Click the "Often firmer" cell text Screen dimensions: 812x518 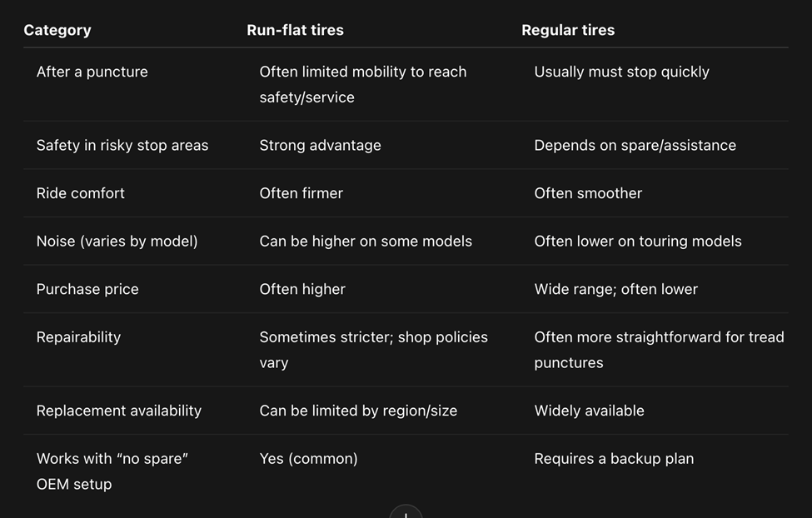coord(301,193)
